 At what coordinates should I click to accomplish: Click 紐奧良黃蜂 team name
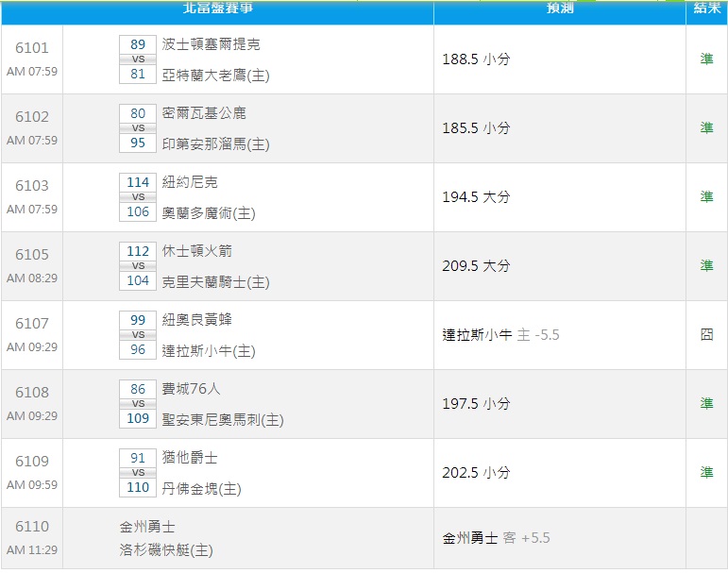(196, 319)
